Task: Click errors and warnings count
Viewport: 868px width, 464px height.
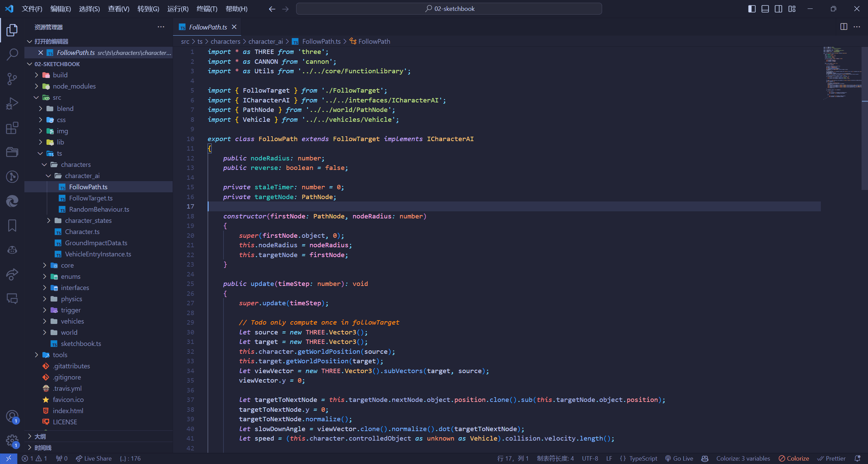Action: pyautogui.click(x=34, y=458)
